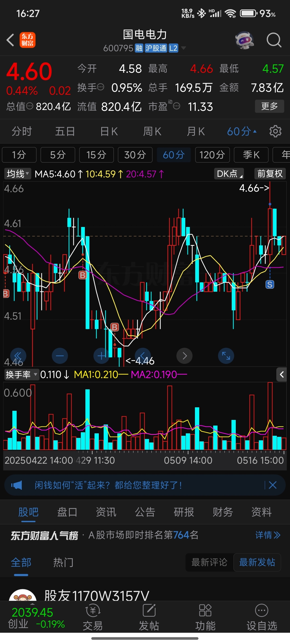Sort by 最新发帖
This screenshot has width=290, height=644.
pos(257,562)
